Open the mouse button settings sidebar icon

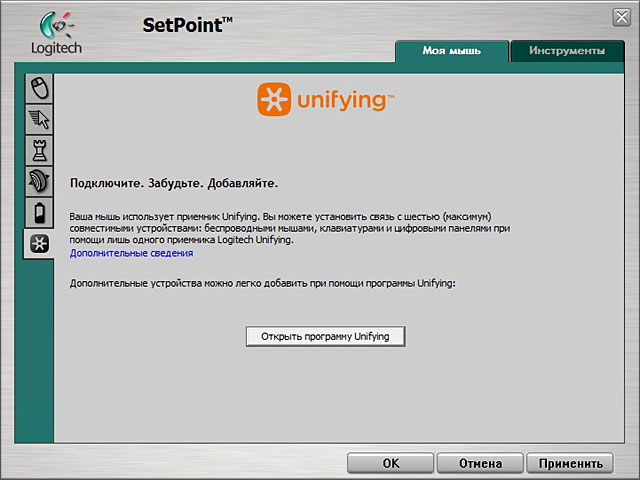tap(39, 88)
